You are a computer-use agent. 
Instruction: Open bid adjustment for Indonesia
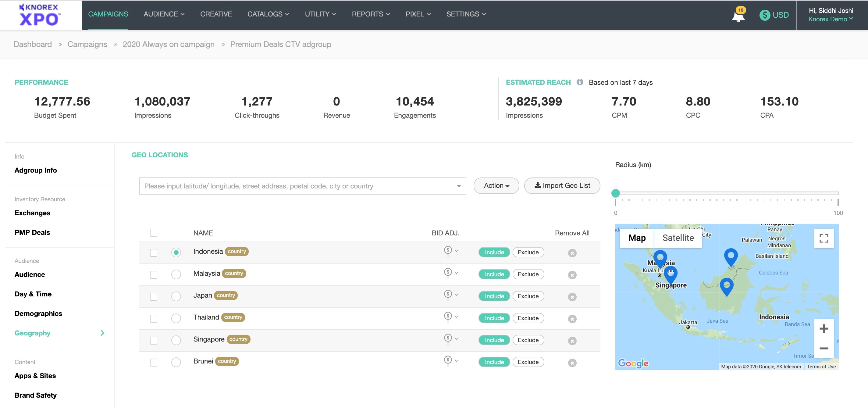point(451,251)
